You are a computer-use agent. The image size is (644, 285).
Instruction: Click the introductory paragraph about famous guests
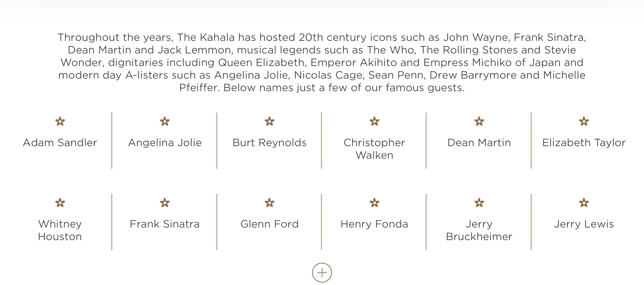click(x=322, y=63)
